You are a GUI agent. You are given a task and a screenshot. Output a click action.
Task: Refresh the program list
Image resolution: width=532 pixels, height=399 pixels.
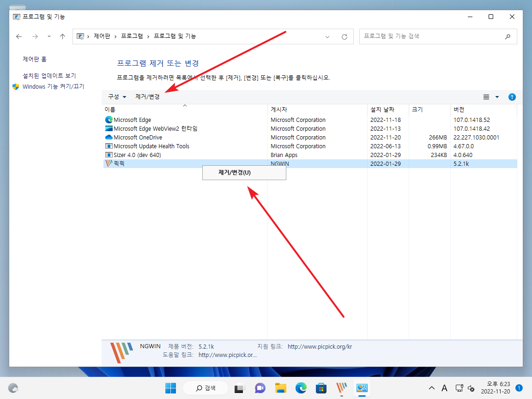(x=345, y=36)
